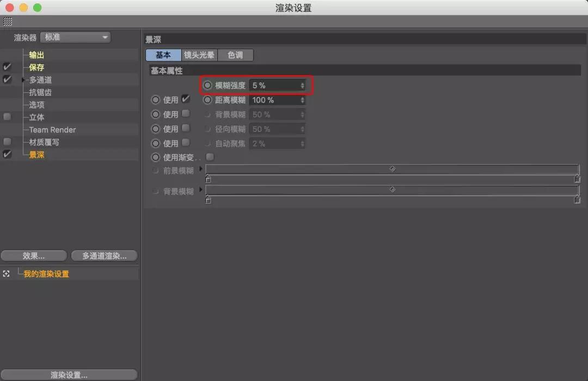Click the 距离模糊 value field 100 %
Image resolution: width=588 pixels, height=381 pixels.
click(x=274, y=100)
